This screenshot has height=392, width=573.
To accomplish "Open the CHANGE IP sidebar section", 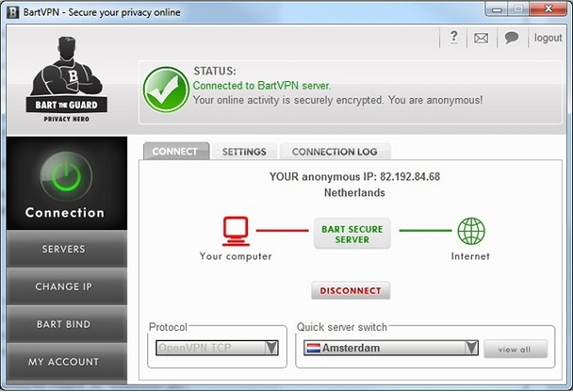I will (67, 286).
